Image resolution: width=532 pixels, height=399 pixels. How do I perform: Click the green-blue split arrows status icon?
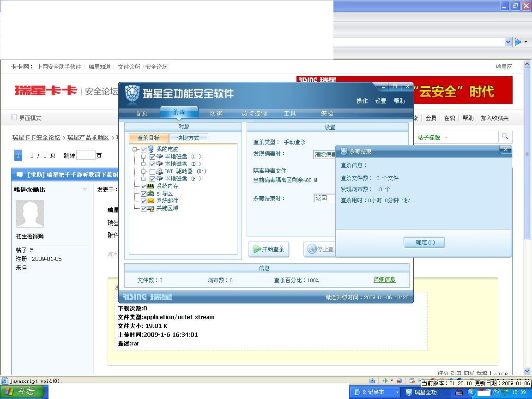click(x=385, y=381)
